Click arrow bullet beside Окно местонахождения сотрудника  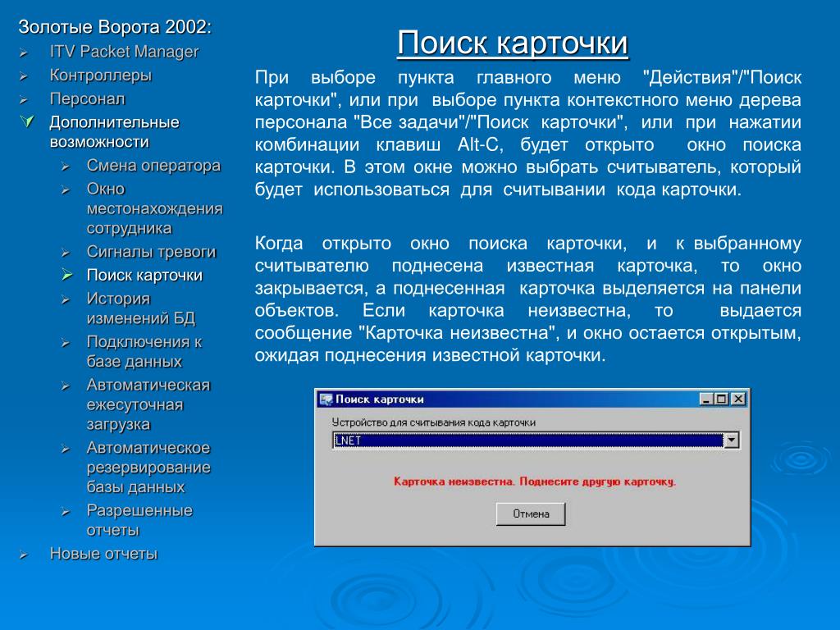click(x=66, y=190)
